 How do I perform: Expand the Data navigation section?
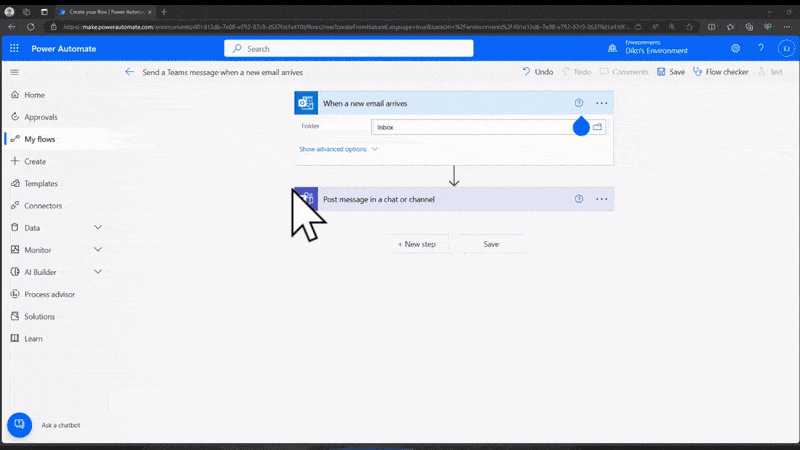(x=98, y=227)
